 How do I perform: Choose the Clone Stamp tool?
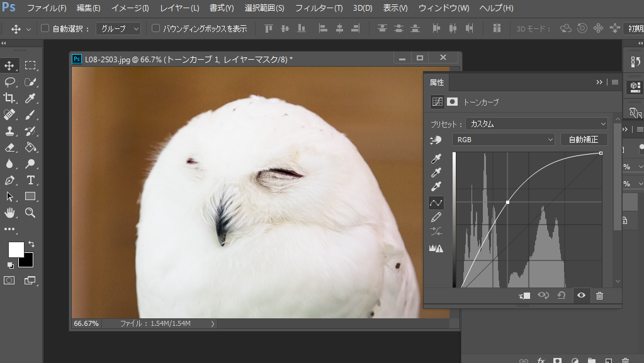point(9,131)
